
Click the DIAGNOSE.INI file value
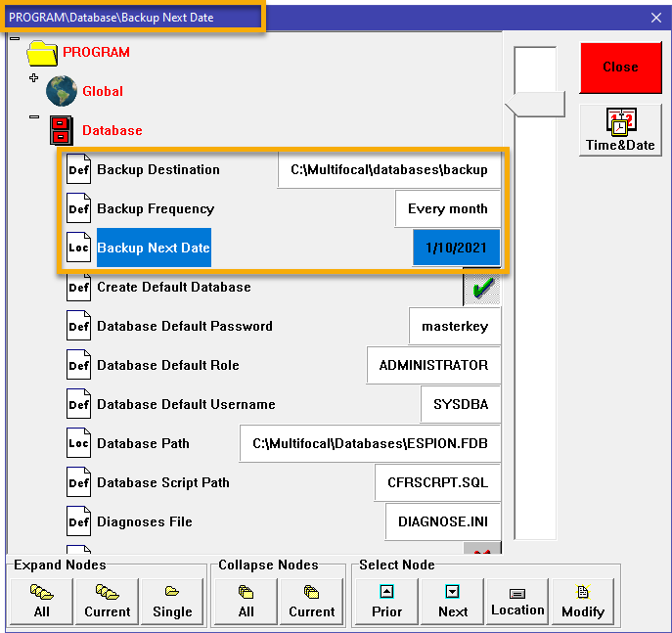443,521
